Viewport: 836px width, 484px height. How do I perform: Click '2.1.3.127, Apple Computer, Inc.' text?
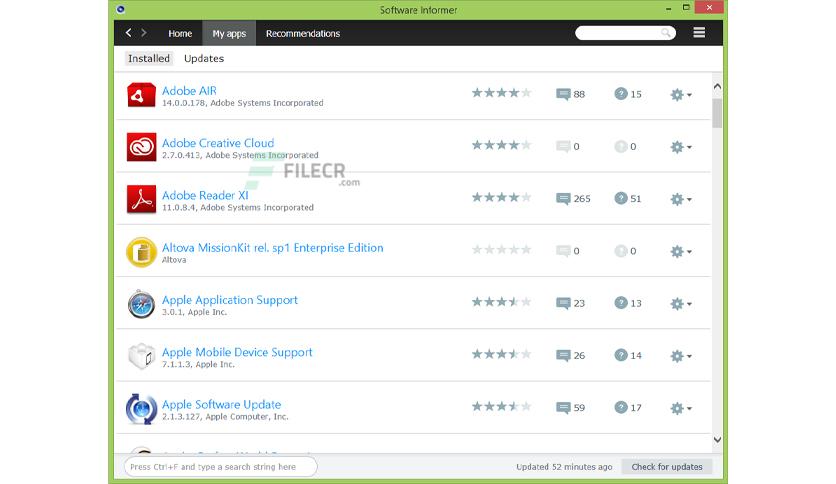225,417
